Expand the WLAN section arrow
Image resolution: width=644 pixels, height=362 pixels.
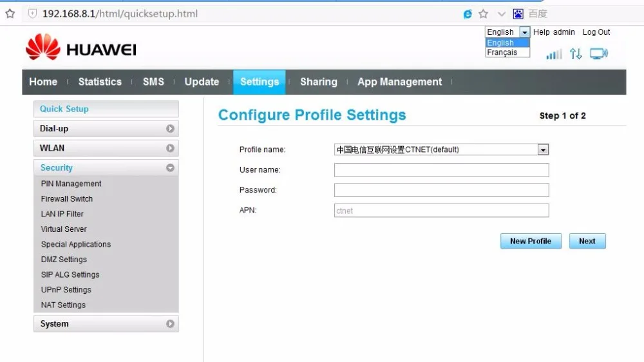170,148
